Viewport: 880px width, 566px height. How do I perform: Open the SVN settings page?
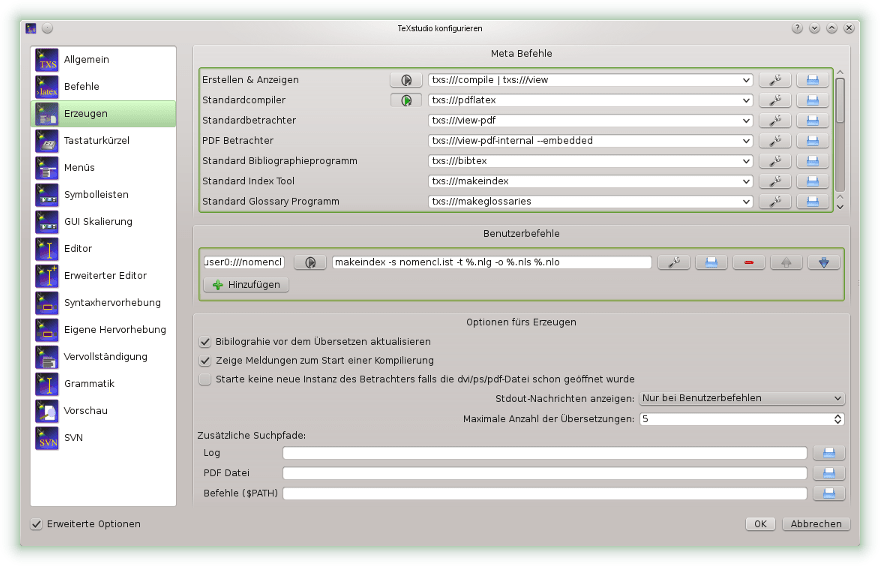[x=103, y=438]
